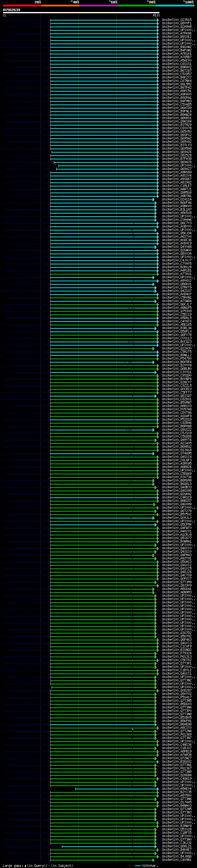Screen dimensions: 197x868
Task: Open hit UniRef100_B4G0W2
Action: 176,47
